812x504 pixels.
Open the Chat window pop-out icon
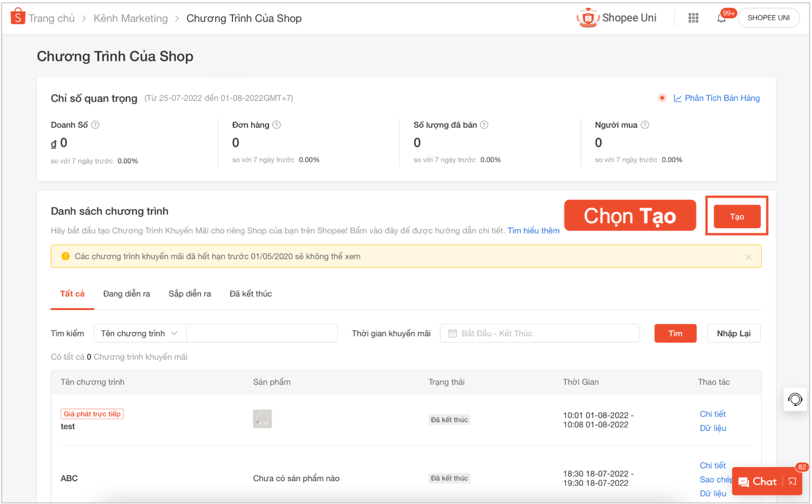(792, 481)
